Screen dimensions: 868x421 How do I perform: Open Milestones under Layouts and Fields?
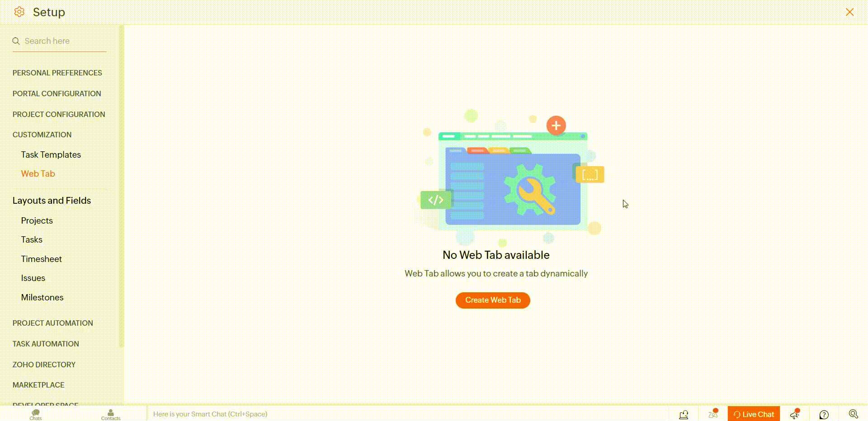42,297
